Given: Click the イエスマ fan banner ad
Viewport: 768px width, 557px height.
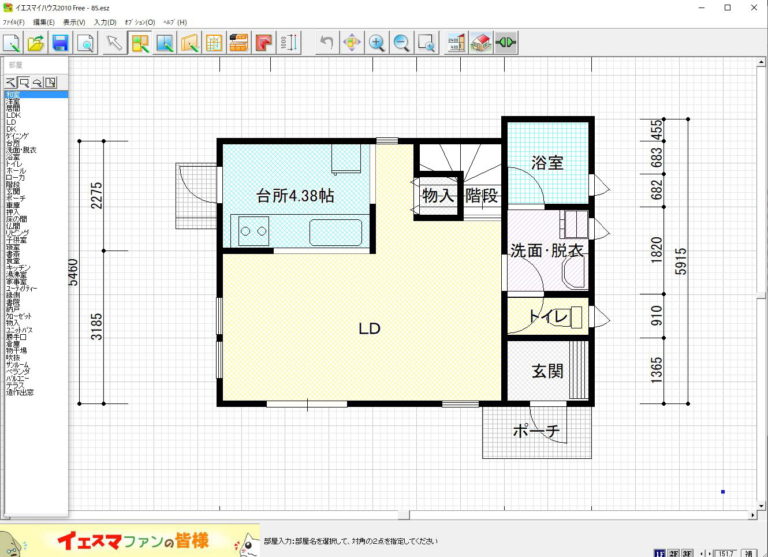Looking at the screenshot, I should click(130, 541).
